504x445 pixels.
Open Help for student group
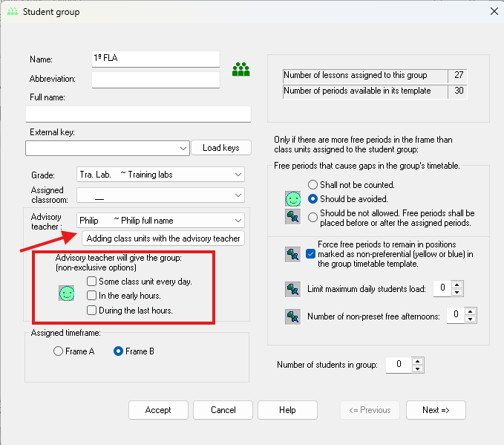(x=287, y=410)
